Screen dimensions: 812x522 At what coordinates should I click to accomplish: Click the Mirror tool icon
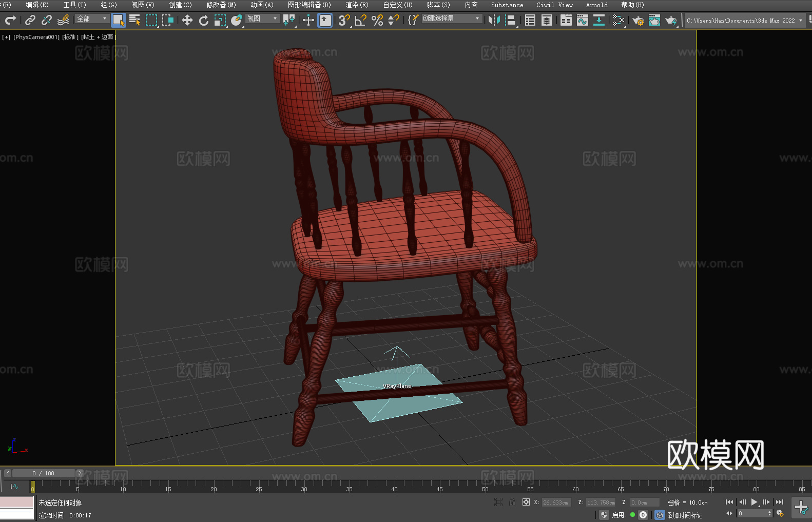tap(494, 20)
